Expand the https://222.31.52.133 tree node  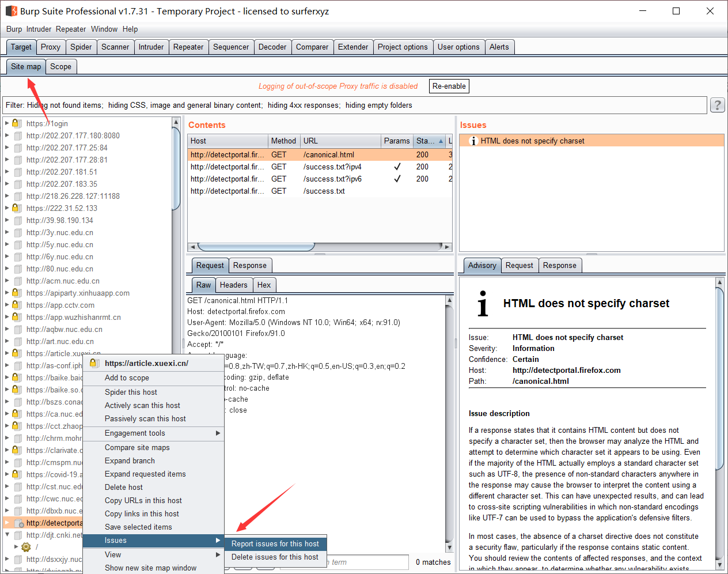click(x=7, y=208)
